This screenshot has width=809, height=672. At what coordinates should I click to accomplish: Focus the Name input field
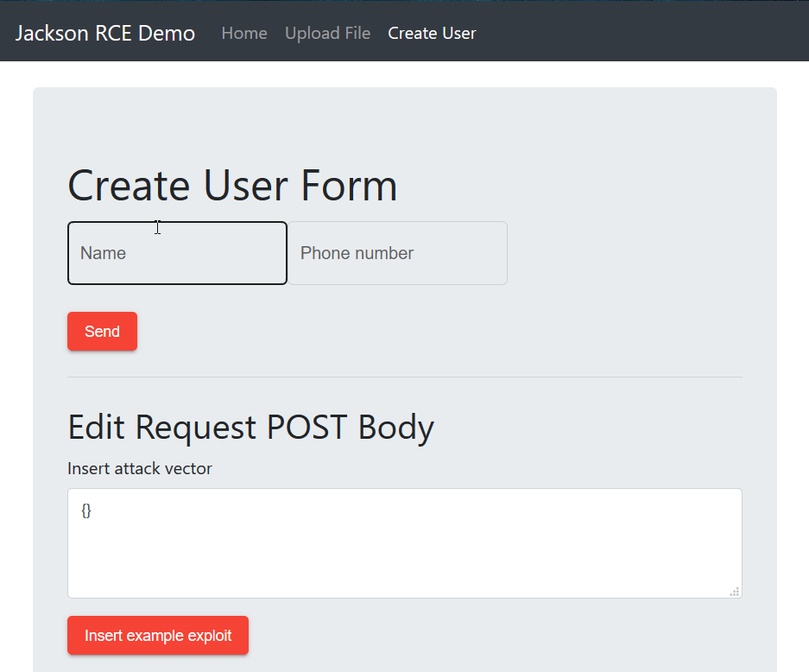(178, 253)
